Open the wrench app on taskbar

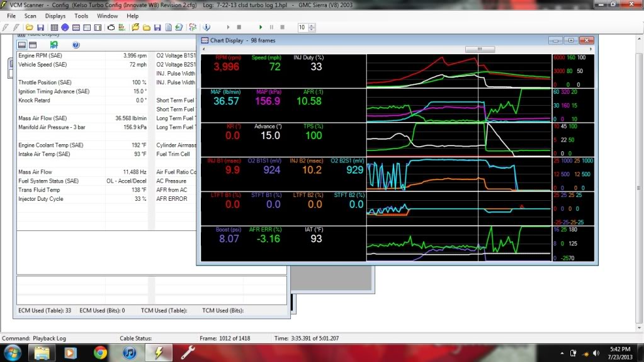(188, 353)
